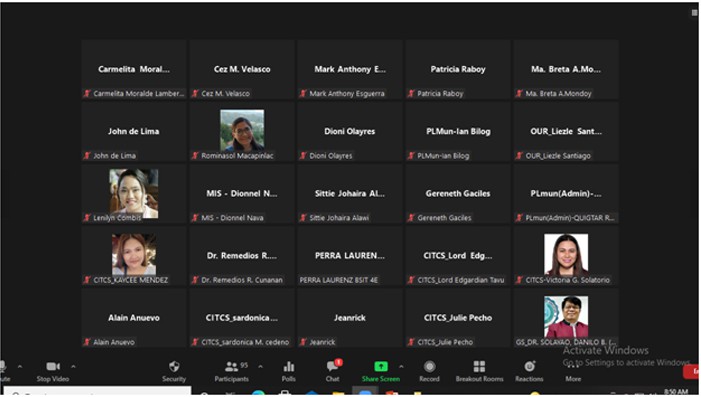This screenshot has height=397, width=701.
Task: Expand Participants options arrow
Action: 260,367
